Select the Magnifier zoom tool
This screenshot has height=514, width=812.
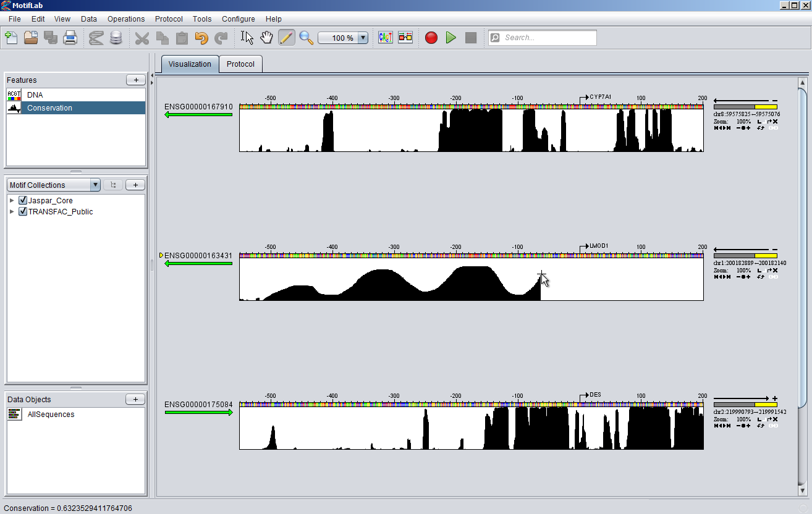306,38
